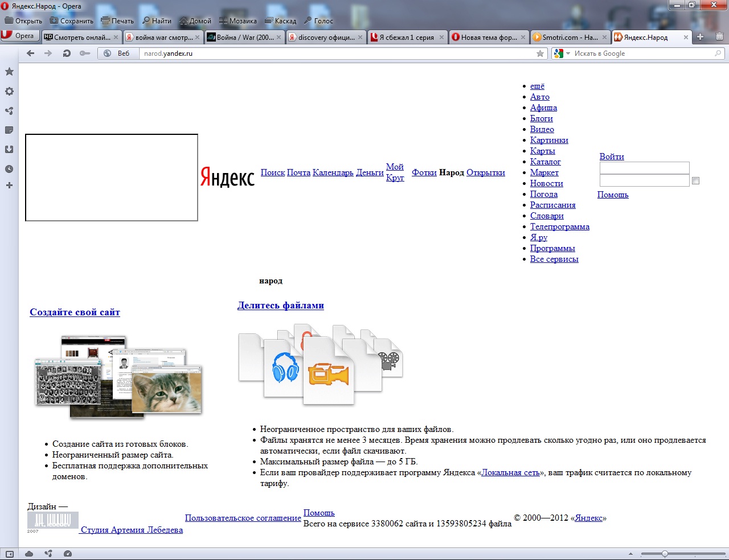The height and width of the screenshot is (560, 729).
Task: Click the Яндекс logo
Action: click(x=227, y=177)
